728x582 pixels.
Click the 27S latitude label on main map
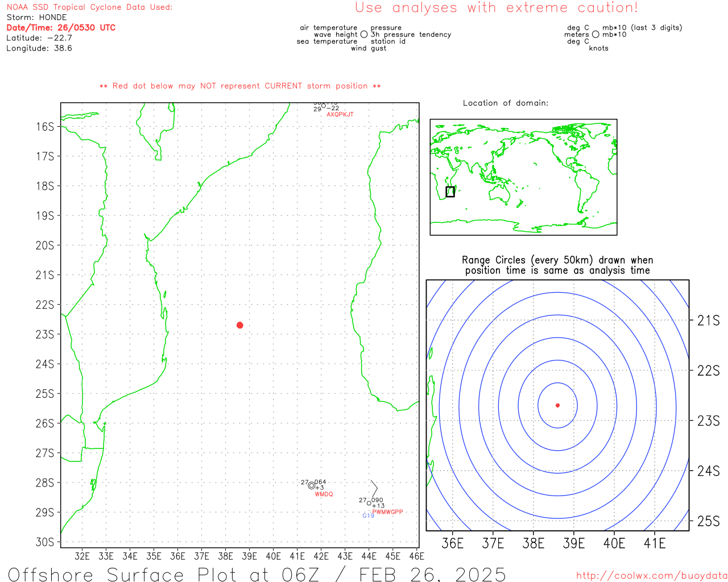(45, 454)
